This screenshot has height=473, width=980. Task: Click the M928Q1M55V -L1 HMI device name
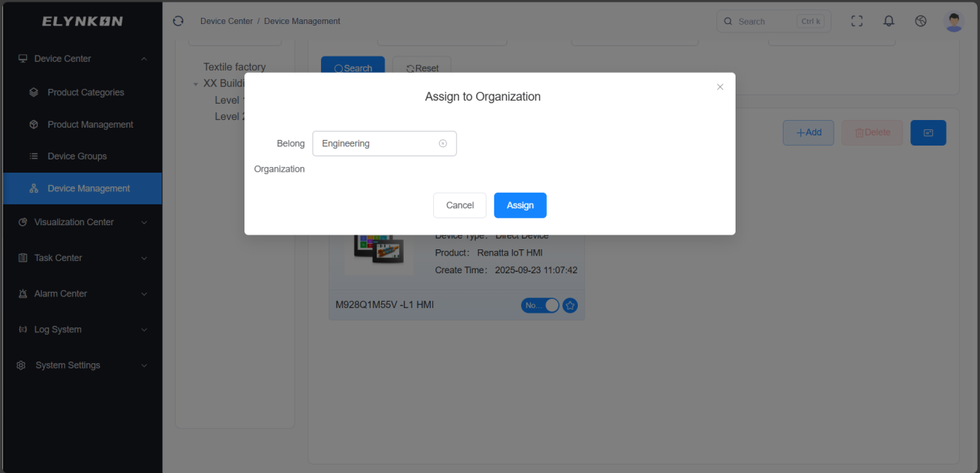pyautogui.click(x=384, y=305)
